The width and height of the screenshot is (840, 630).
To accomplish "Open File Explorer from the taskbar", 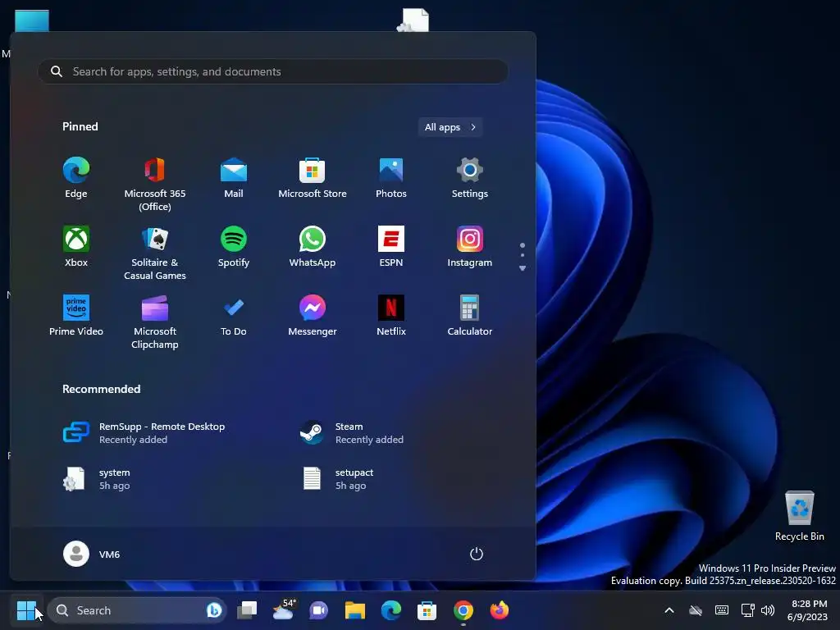I will (x=354, y=610).
